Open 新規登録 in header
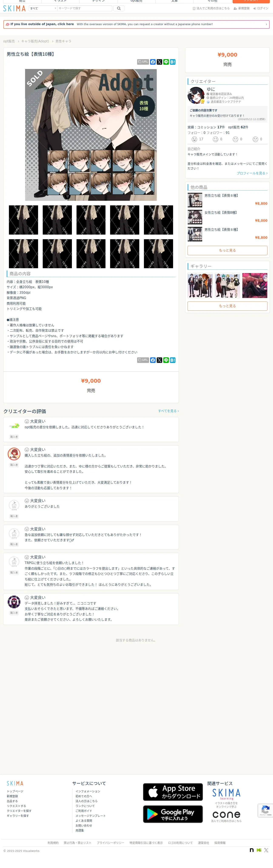 coord(242,9)
